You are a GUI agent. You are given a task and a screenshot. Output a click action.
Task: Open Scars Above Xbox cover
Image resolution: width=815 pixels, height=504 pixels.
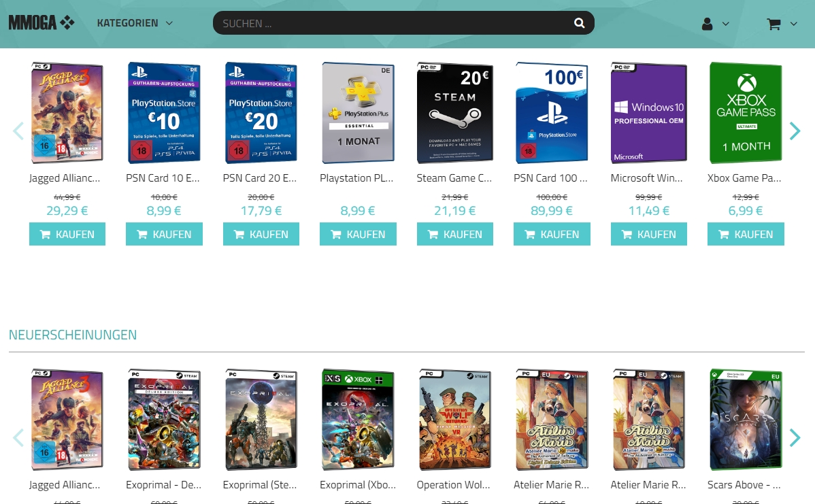746,419
